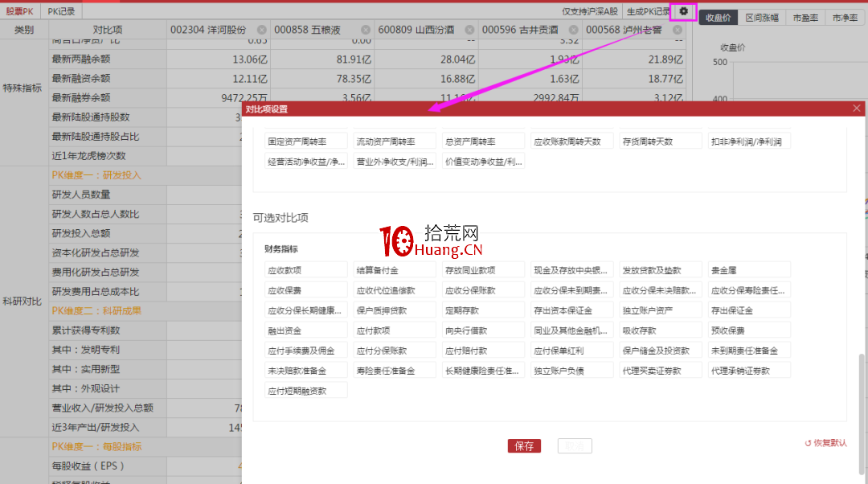This screenshot has height=484, width=868.
Task: Select 营业外净收支/利润 item
Action: coord(395,162)
